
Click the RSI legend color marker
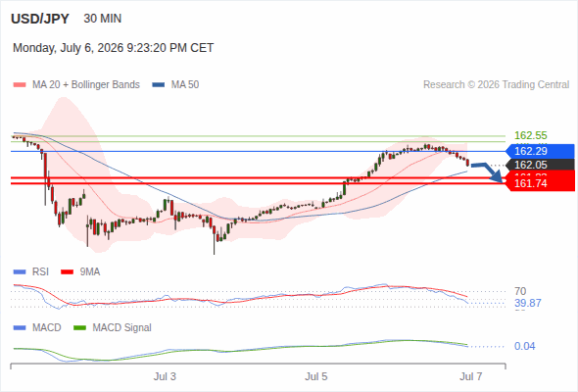20,272
